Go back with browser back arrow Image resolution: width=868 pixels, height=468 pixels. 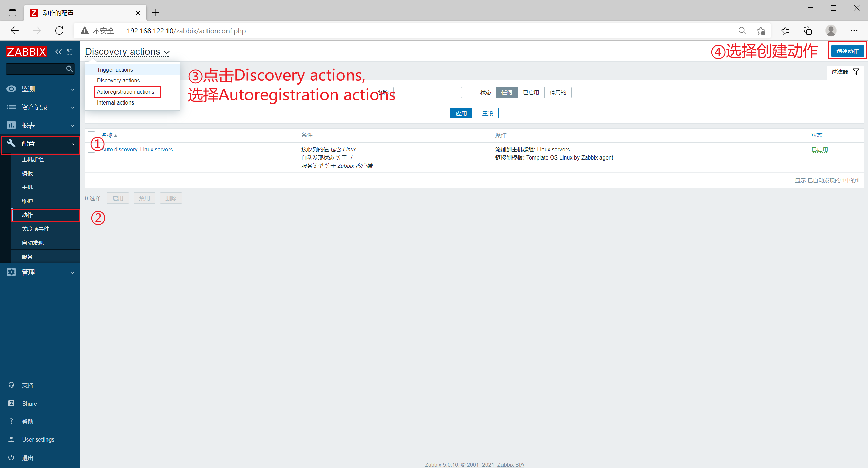[x=15, y=31]
